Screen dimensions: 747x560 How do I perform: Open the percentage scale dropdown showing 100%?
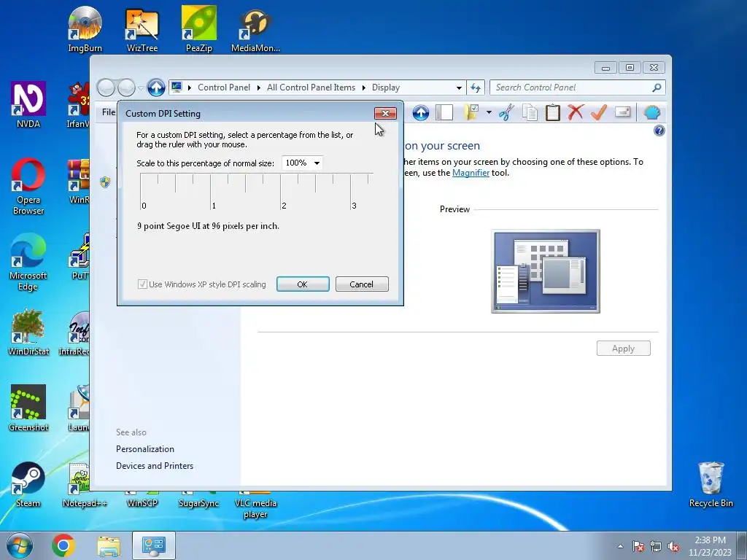tap(302, 163)
